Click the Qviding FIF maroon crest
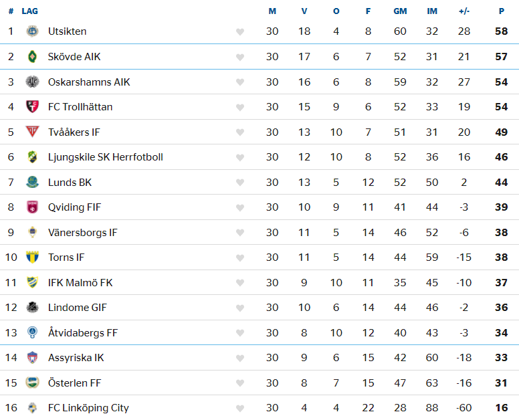Viewport: 519px width, 420px height. tap(32, 207)
